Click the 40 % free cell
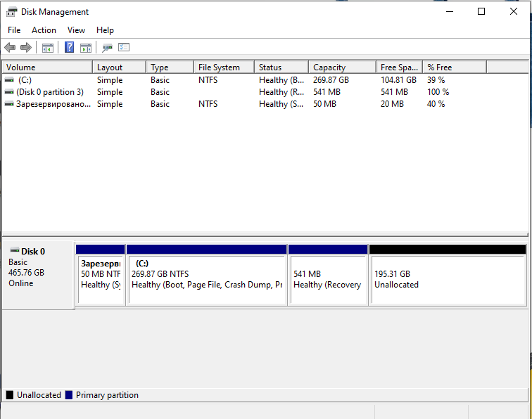Screen dimensions: 532x419 (436, 104)
